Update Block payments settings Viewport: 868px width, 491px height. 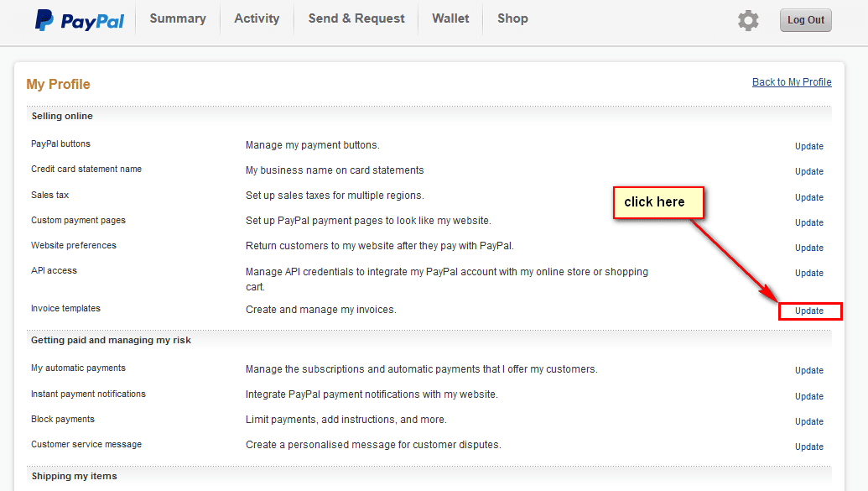(809, 421)
